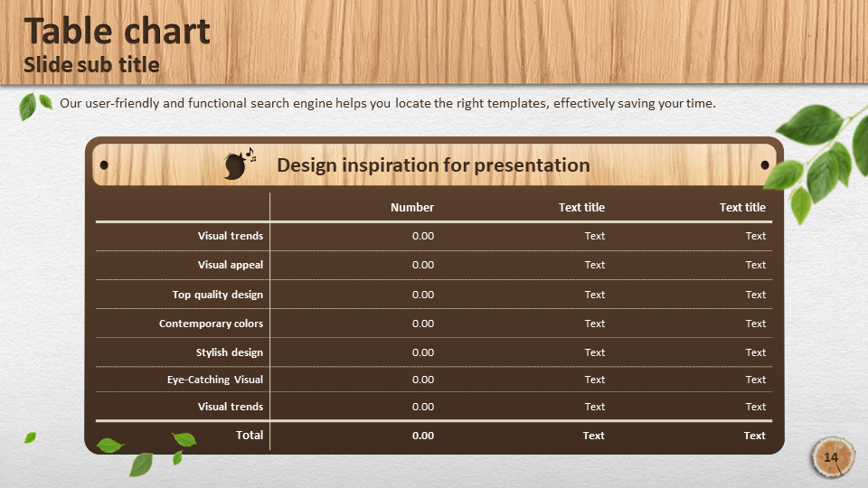
Task: Click the "Slide sub title" text
Action: tap(91, 64)
